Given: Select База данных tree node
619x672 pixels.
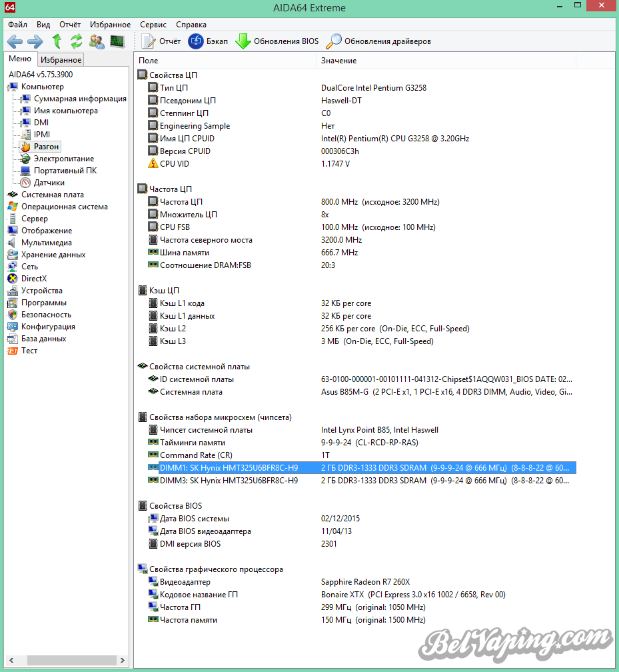Looking at the screenshot, I should (x=44, y=339).
